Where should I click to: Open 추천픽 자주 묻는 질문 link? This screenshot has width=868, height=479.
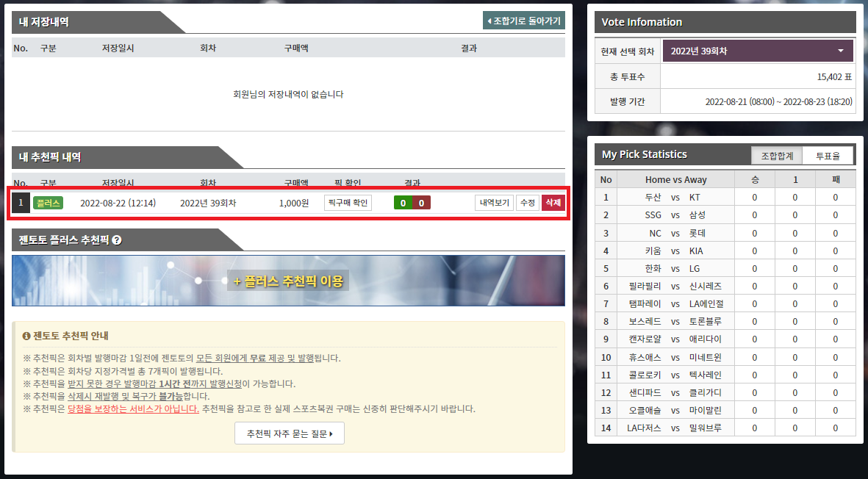(x=290, y=433)
